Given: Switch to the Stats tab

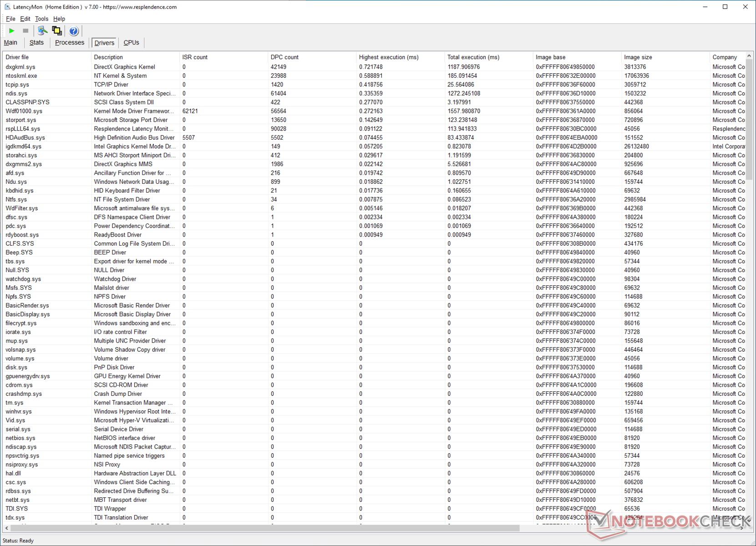Looking at the screenshot, I should (x=36, y=43).
